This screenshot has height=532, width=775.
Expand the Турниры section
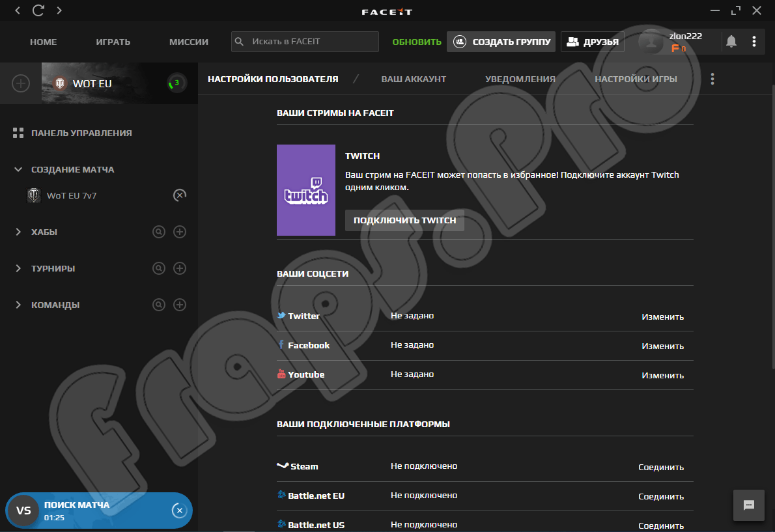[18, 268]
